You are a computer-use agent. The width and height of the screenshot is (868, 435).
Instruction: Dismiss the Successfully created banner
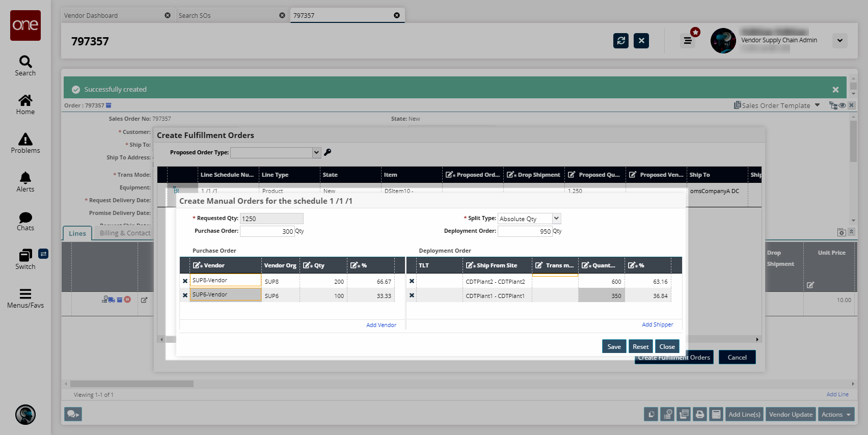pyautogui.click(x=835, y=90)
